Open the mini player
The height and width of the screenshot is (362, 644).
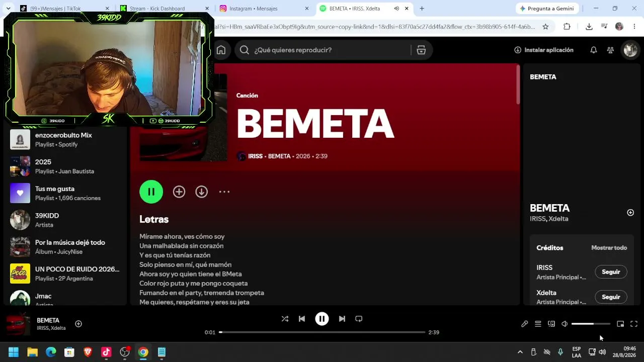620,324
